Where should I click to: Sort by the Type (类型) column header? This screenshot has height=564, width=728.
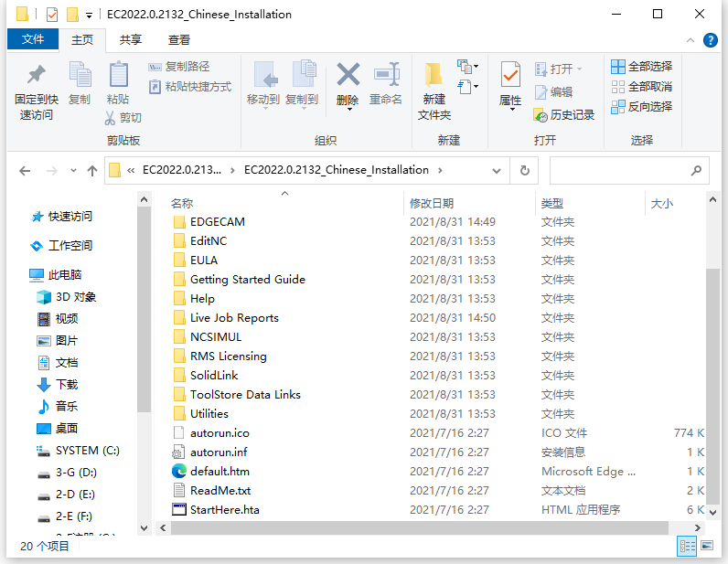pyautogui.click(x=552, y=203)
